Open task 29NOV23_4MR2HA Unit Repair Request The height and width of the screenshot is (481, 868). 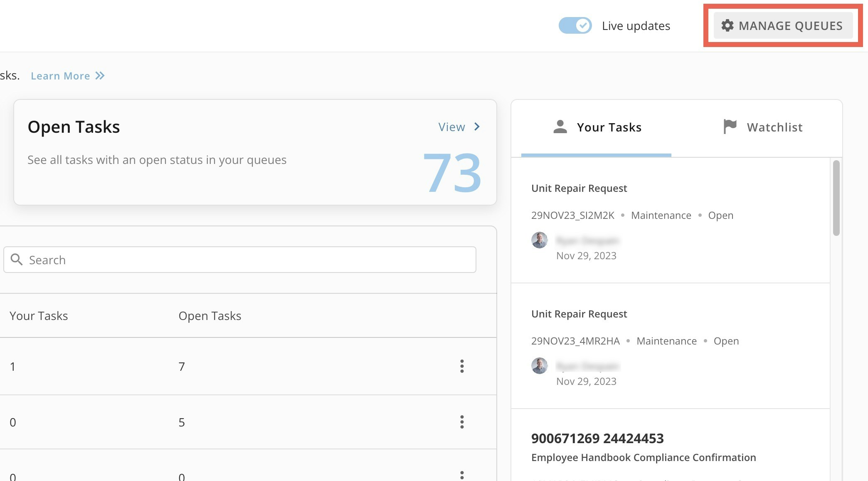pyautogui.click(x=579, y=314)
